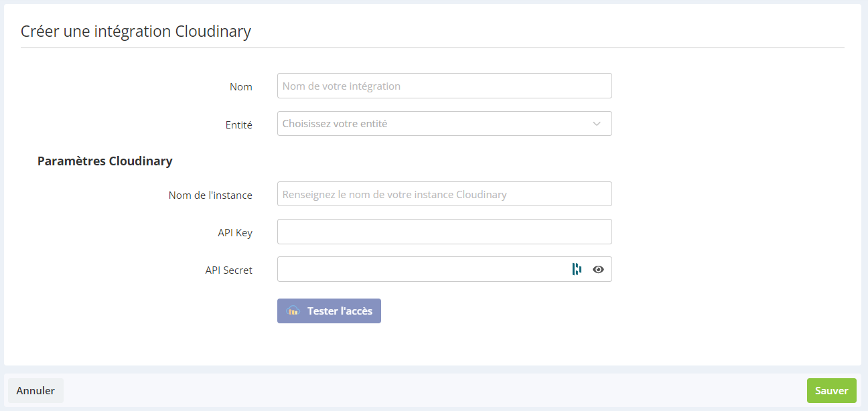The height and width of the screenshot is (411, 868).
Task: Click the Nom de l'instance label
Action: [210, 195]
